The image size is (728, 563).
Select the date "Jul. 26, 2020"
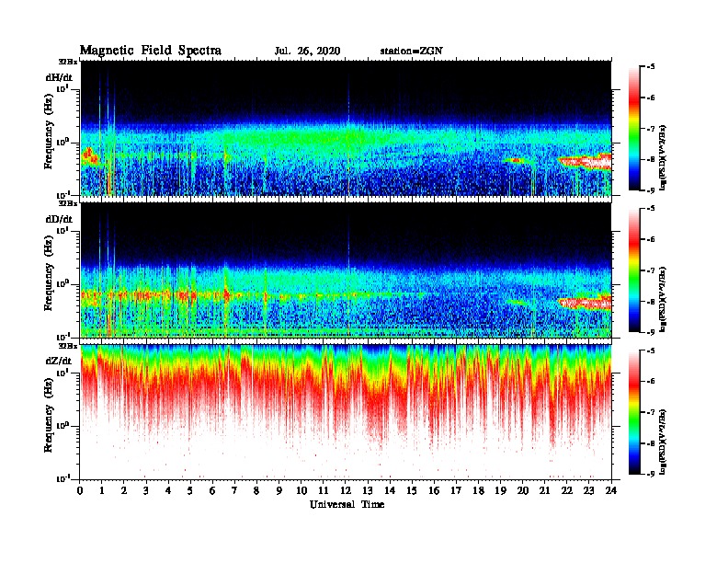coord(307,52)
